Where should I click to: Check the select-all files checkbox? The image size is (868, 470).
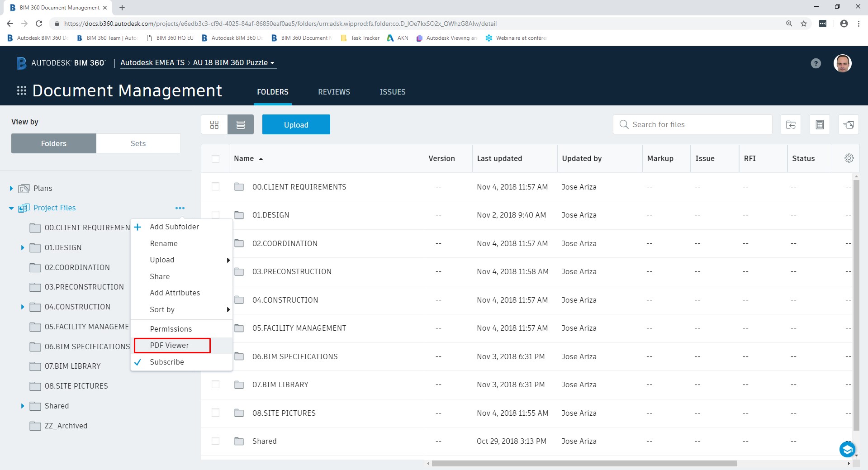coord(215,159)
